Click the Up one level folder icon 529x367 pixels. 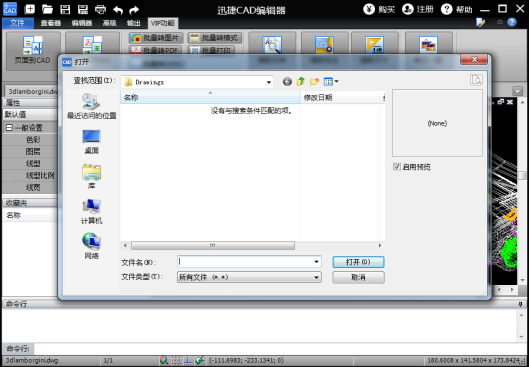pos(301,82)
